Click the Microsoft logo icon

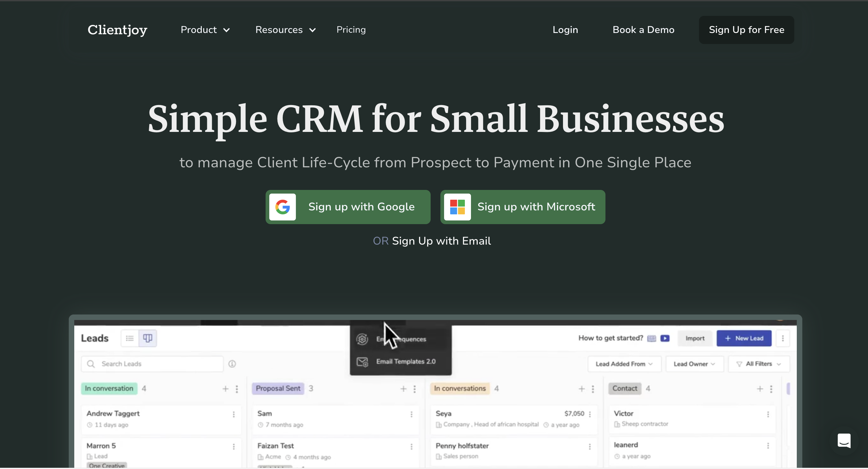point(457,207)
